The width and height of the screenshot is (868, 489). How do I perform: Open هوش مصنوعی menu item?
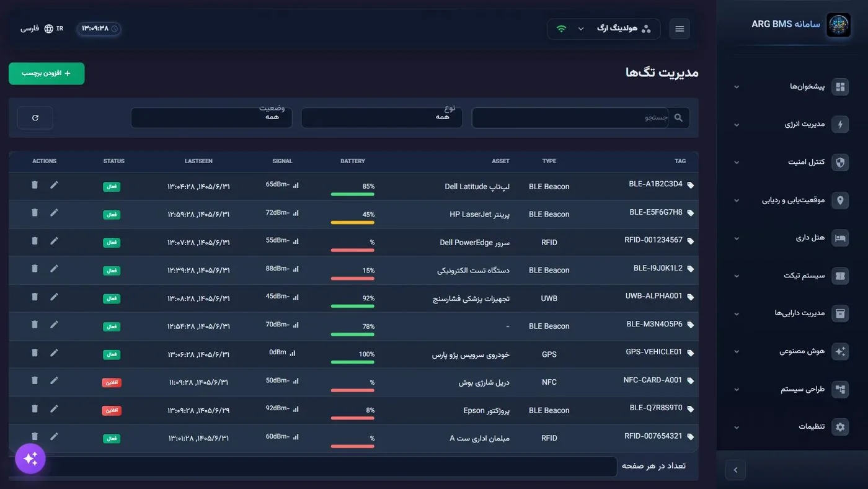pos(792,351)
